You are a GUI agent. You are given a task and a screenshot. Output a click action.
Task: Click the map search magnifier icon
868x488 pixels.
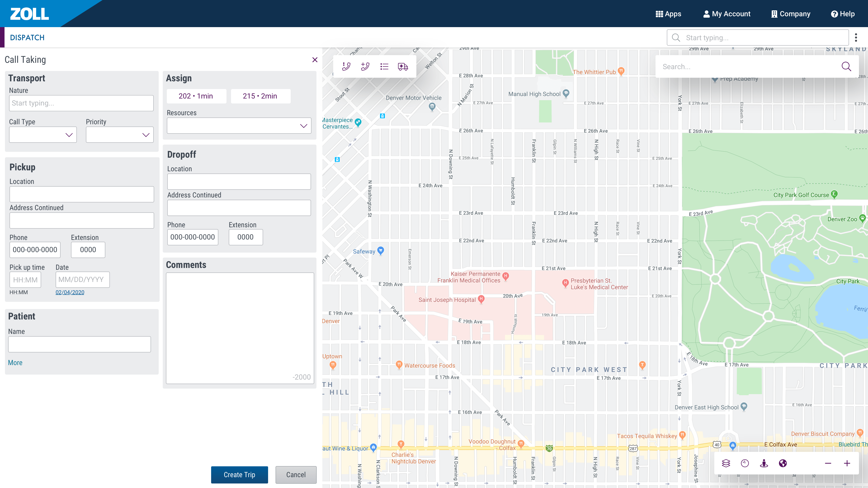point(847,66)
